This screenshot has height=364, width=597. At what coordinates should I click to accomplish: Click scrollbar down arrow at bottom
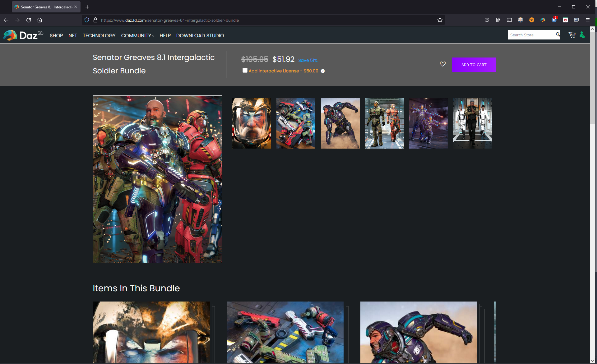tap(593, 361)
